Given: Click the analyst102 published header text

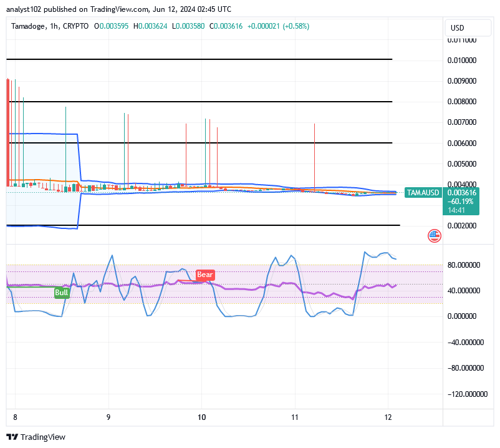Looking at the screenshot, I should [118, 9].
